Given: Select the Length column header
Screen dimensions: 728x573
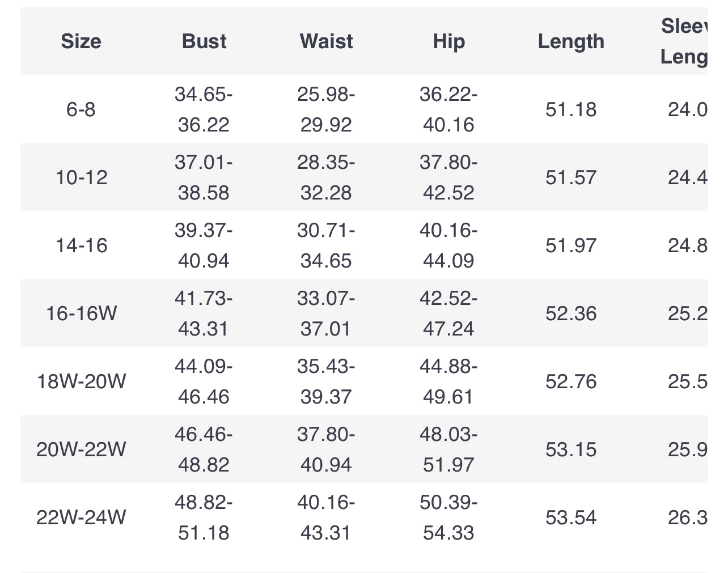Looking at the screenshot, I should pyautogui.click(x=571, y=41).
